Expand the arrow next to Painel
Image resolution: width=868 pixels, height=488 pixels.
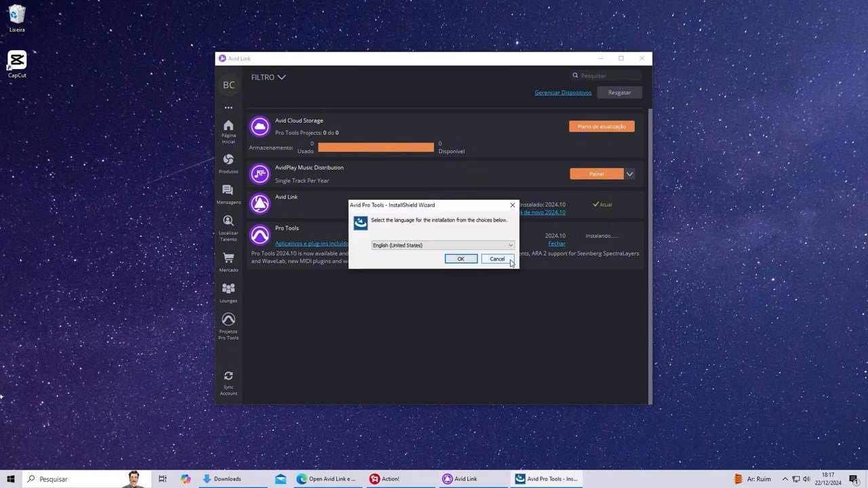click(630, 174)
